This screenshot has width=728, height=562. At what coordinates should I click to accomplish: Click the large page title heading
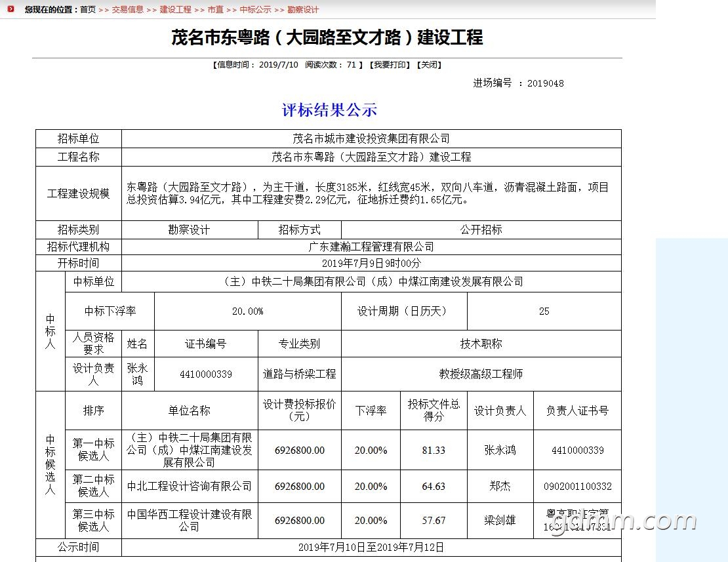point(327,37)
